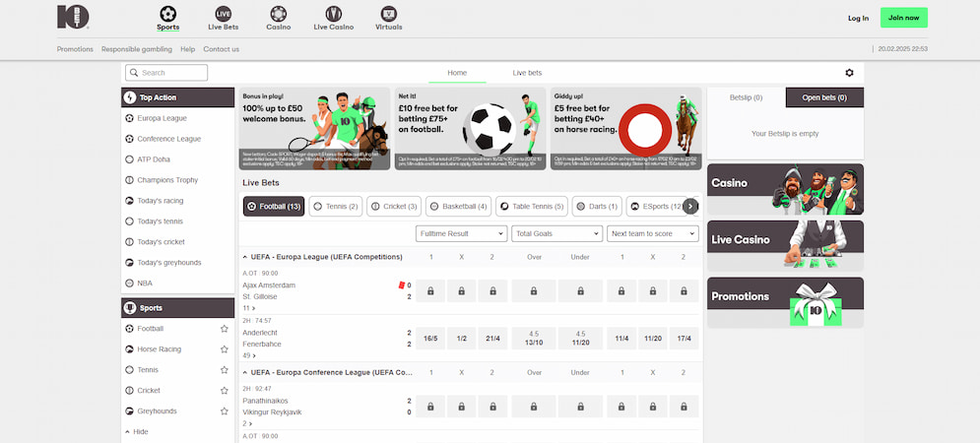Screen dimensions: 980x443
Task: Collapse the UEFA Europa League section
Action: click(244, 257)
